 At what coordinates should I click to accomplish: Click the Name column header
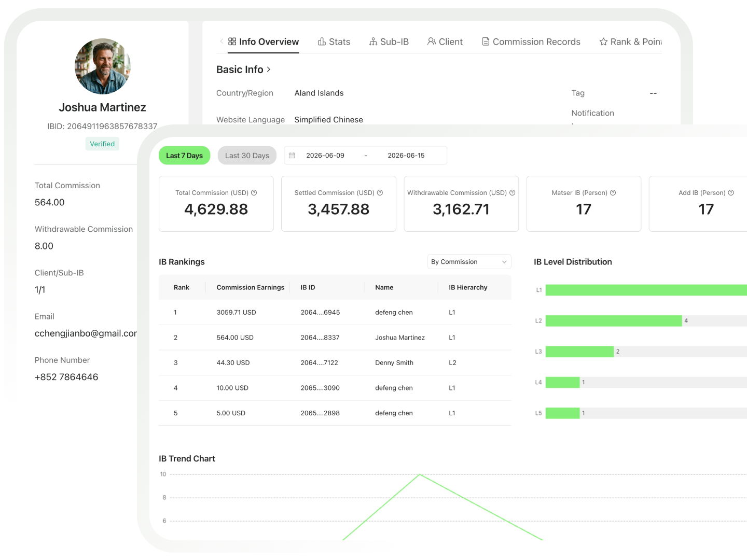click(384, 287)
